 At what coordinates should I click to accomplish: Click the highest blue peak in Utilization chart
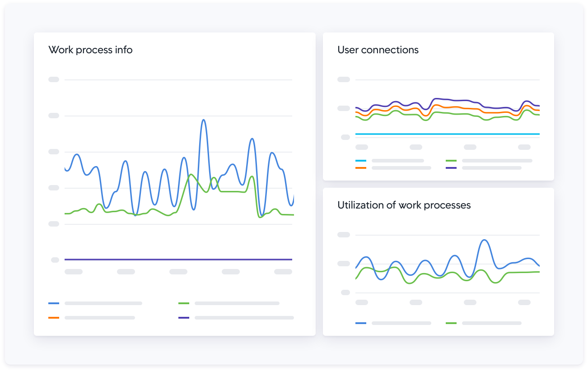484,240
